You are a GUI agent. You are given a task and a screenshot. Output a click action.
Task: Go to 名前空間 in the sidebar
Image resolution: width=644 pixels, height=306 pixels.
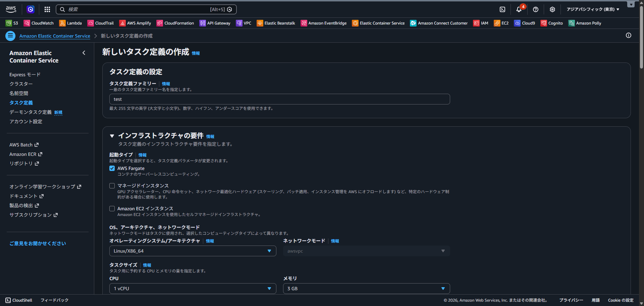pos(19,93)
